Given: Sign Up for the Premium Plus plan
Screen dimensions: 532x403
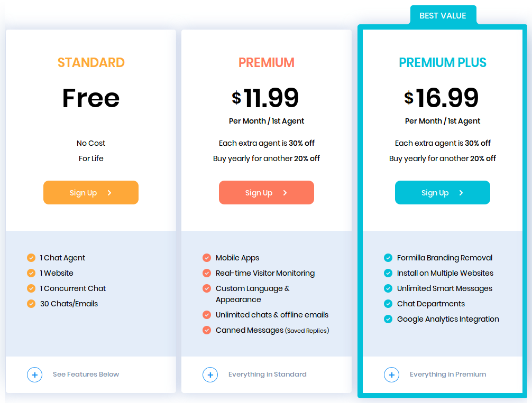Looking at the screenshot, I should [x=442, y=192].
